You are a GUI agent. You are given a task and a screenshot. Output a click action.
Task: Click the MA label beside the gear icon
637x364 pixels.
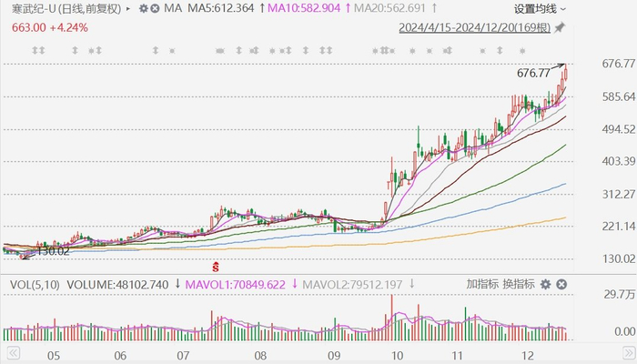(x=173, y=8)
